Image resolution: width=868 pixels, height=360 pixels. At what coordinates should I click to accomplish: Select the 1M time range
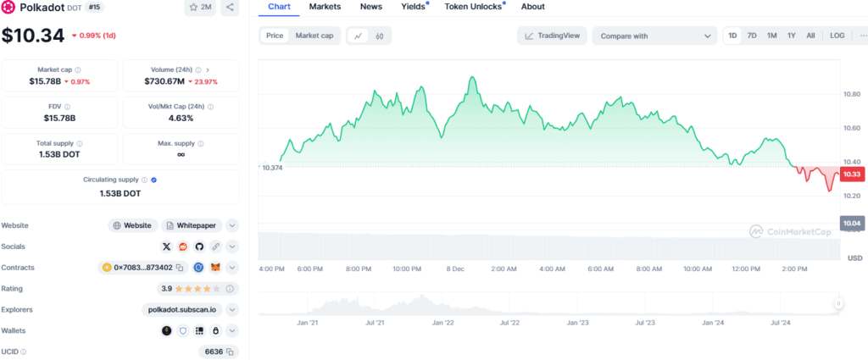(771, 36)
